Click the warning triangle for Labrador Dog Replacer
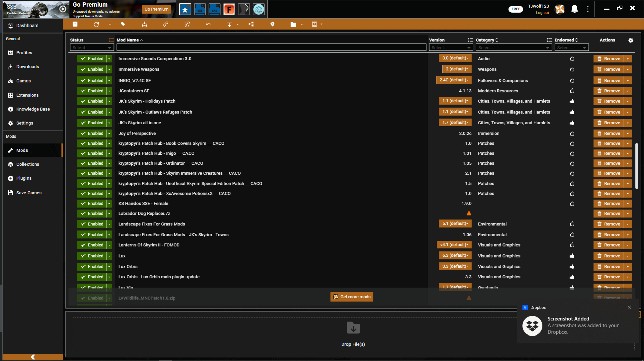The image size is (644, 361). point(469,213)
